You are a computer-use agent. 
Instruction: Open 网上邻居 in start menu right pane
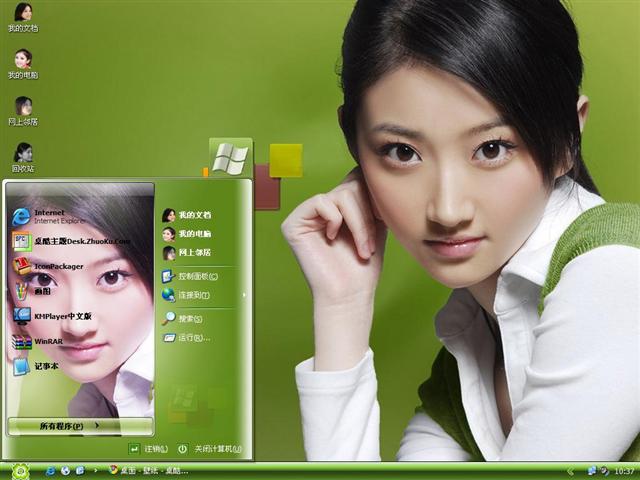click(187, 253)
